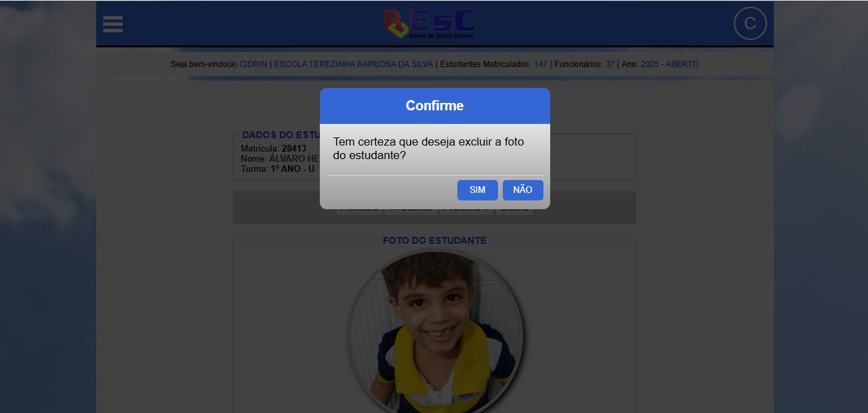Select the 2025 - ABERTO year link

[669, 64]
